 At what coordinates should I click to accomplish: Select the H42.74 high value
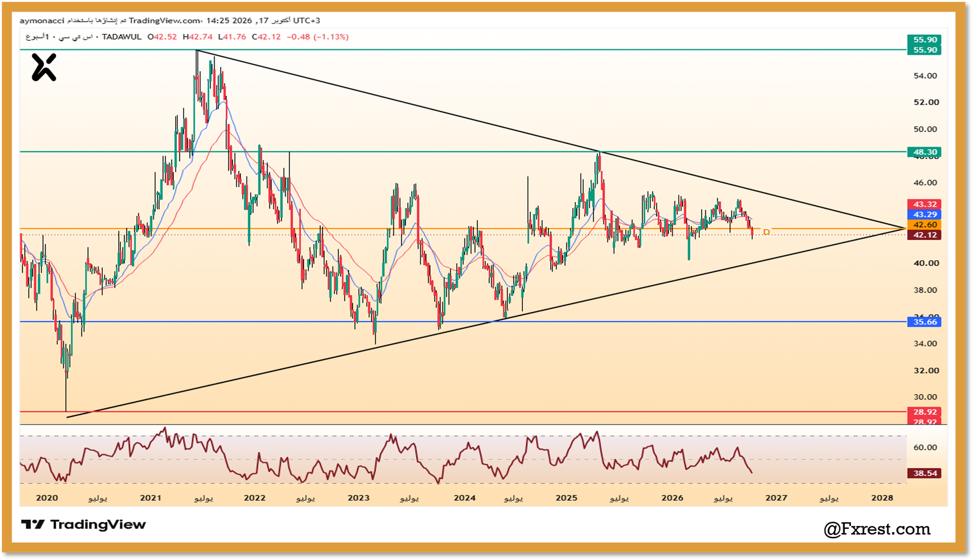(198, 37)
